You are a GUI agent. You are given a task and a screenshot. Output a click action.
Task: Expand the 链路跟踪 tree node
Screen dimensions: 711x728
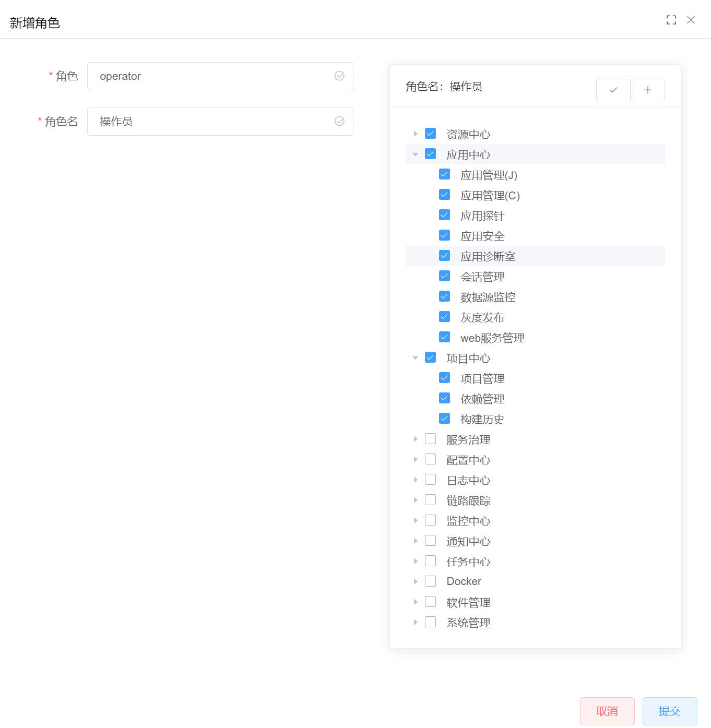[416, 500]
